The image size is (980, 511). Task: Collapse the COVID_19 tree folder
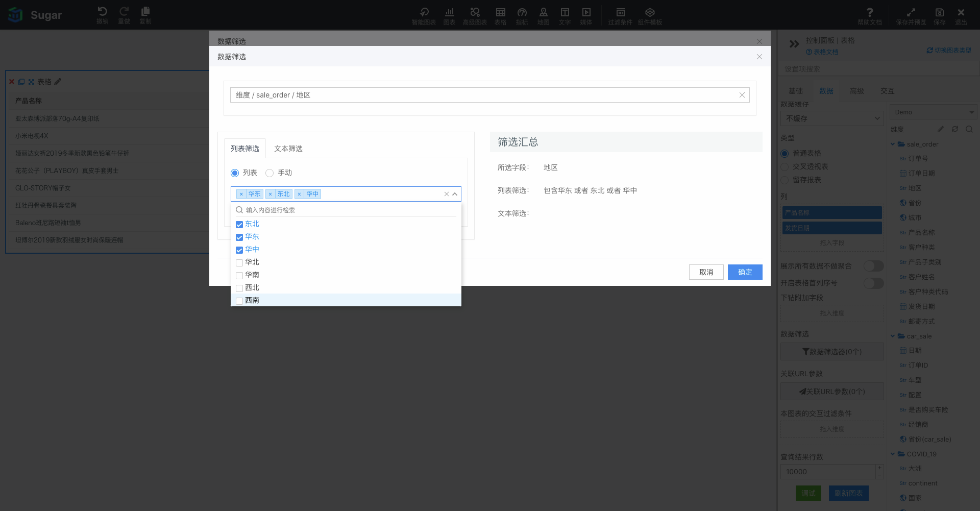(x=893, y=454)
